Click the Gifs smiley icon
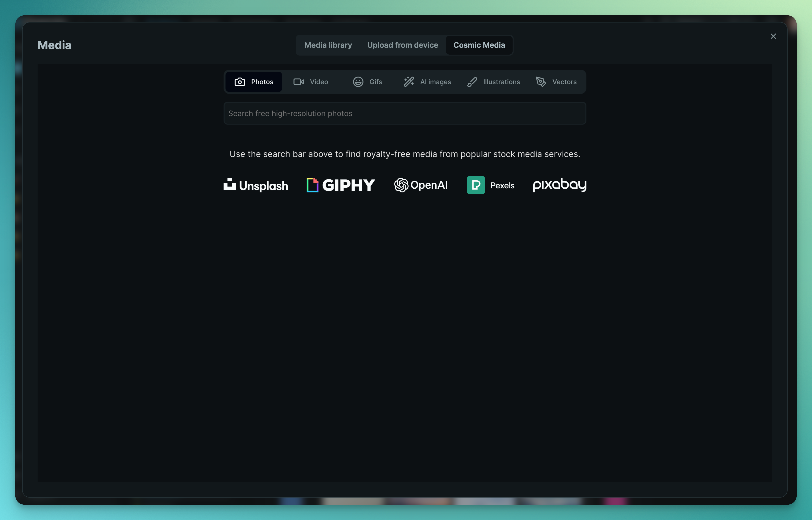 click(358, 82)
